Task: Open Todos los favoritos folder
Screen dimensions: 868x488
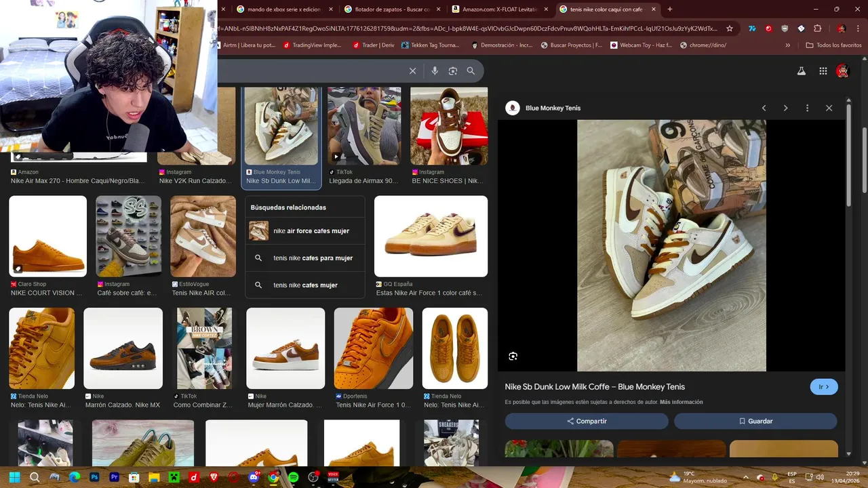Action: (833, 45)
